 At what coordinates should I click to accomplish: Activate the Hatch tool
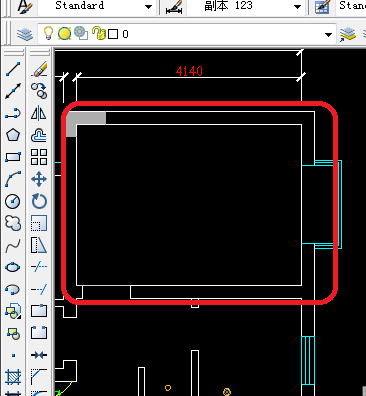click(13, 377)
